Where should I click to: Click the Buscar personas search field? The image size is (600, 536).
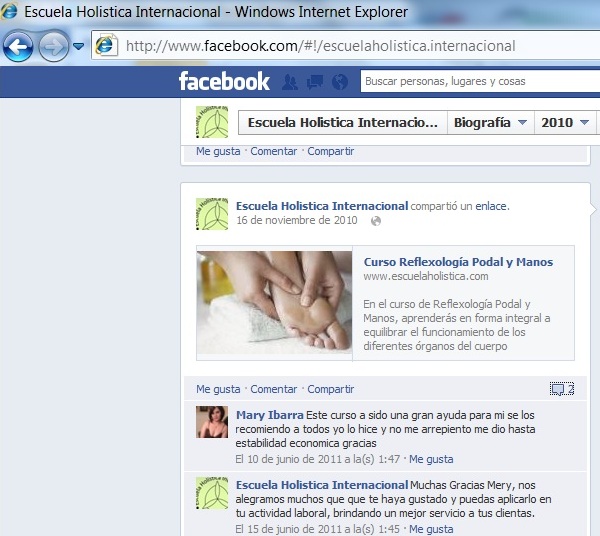coord(480,81)
